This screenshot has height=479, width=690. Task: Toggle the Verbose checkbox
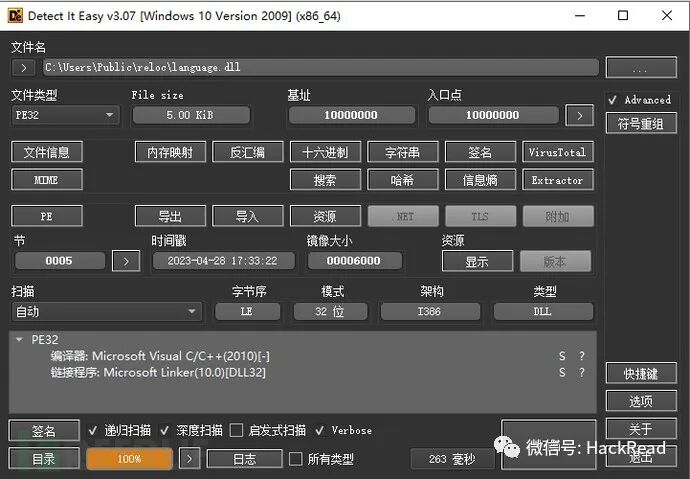pyautogui.click(x=319, y=430)
